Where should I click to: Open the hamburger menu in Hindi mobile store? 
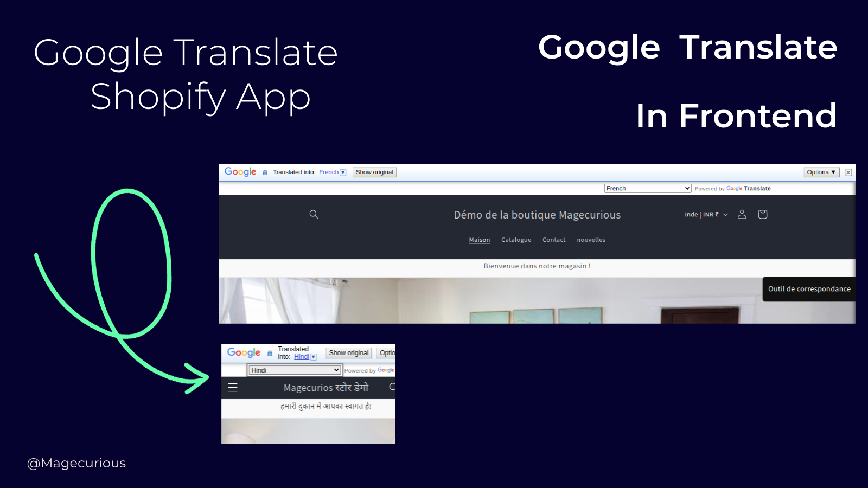(233, 388)
